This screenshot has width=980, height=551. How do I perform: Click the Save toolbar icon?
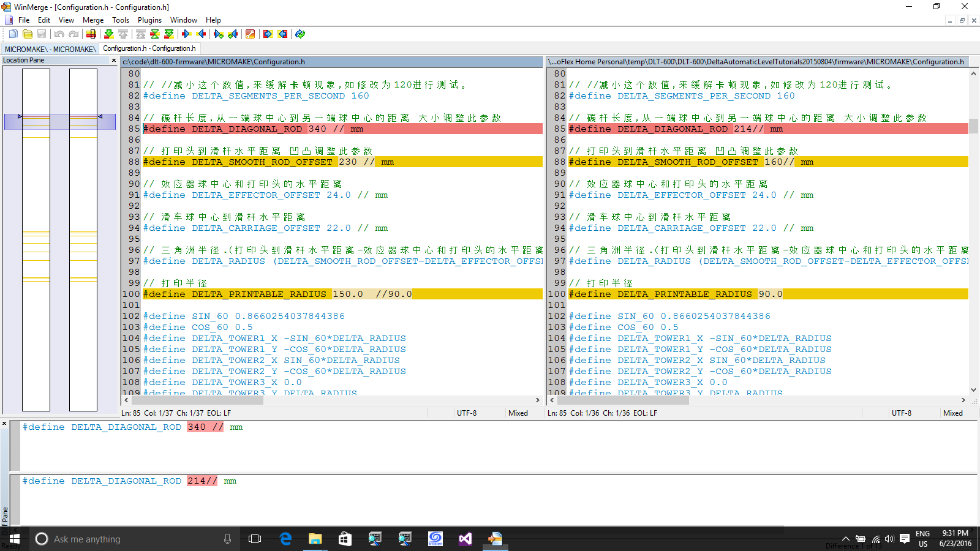coord(42,34)
